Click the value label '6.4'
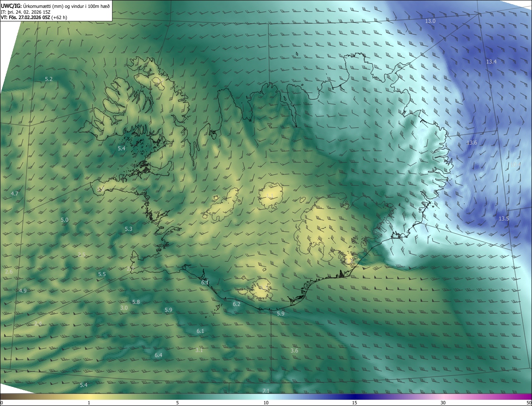The width and height of the screenshot is (532, 406). [x=158, y=355]
